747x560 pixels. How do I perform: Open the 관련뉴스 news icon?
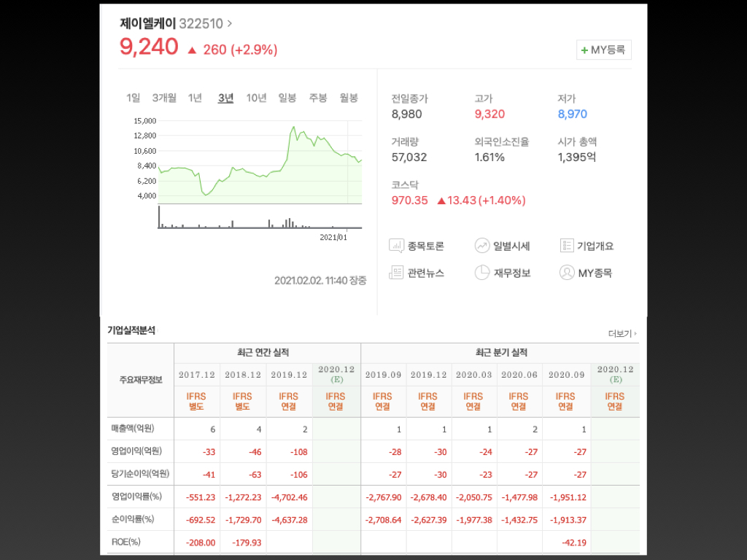coord(396,273)
